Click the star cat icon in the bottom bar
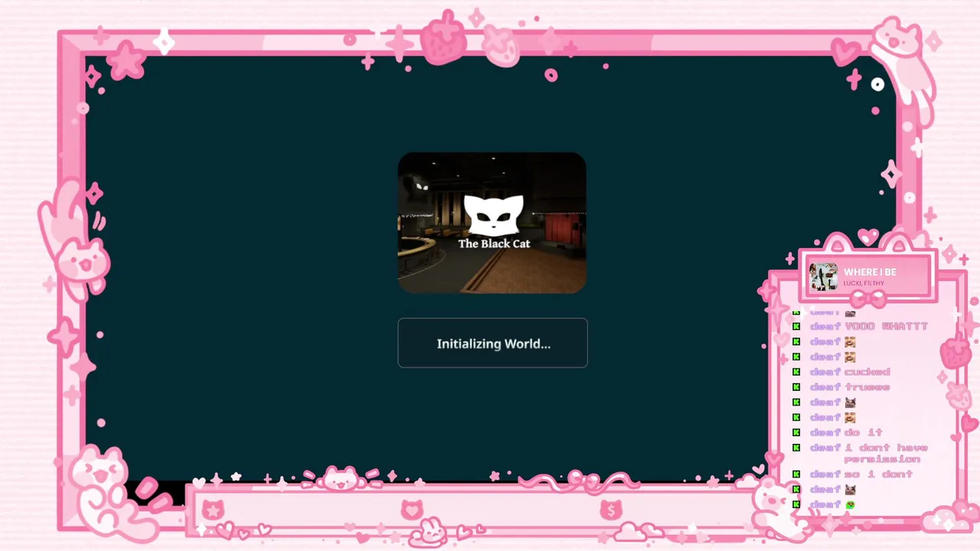980x551 pixels. pos(212,509)
